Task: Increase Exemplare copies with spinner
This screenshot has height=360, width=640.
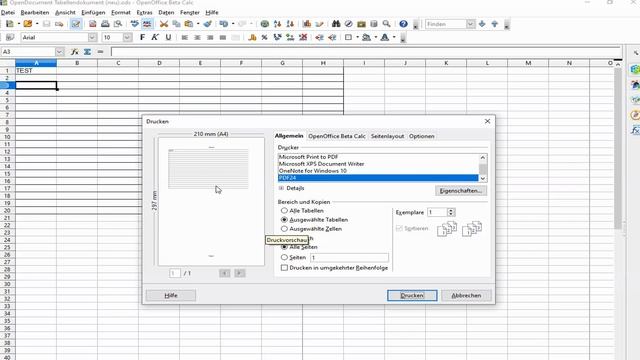Action: (x=451, y=210)
